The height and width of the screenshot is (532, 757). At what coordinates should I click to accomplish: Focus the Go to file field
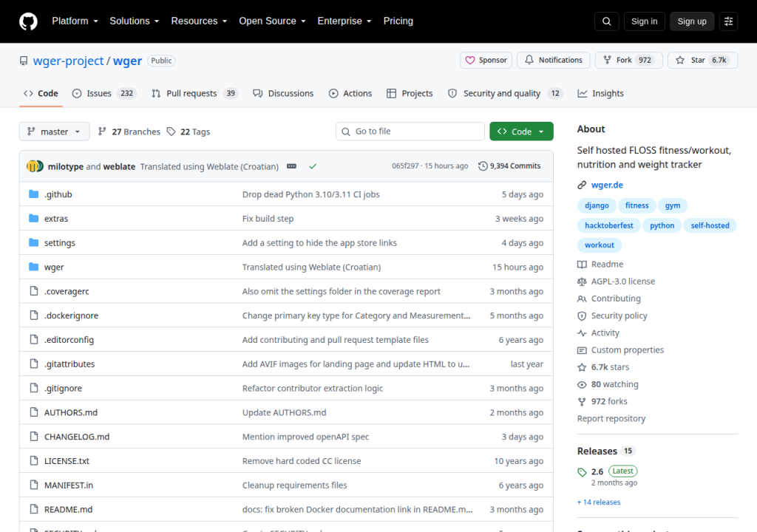[410, 132]
